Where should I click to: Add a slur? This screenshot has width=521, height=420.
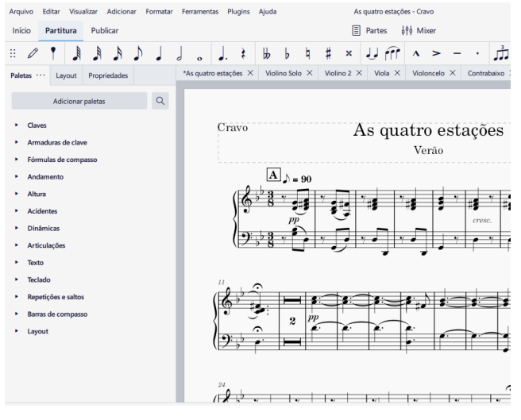point(392,53)
